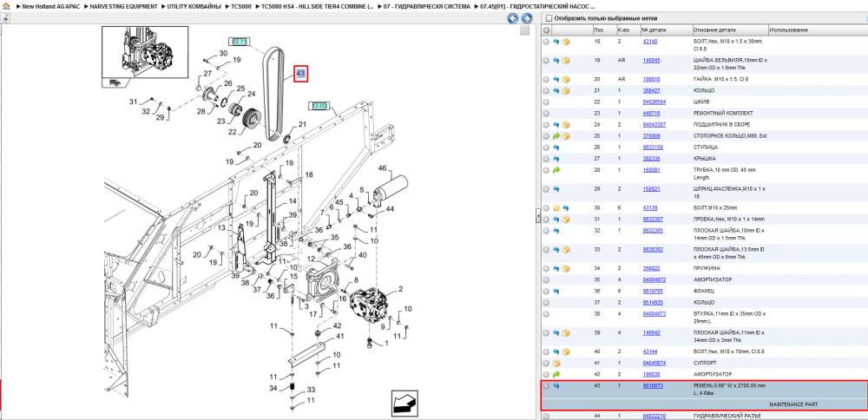Open part number link 84004872
The width and height of the screenshot is (868, 420).
tap(654, 280)
